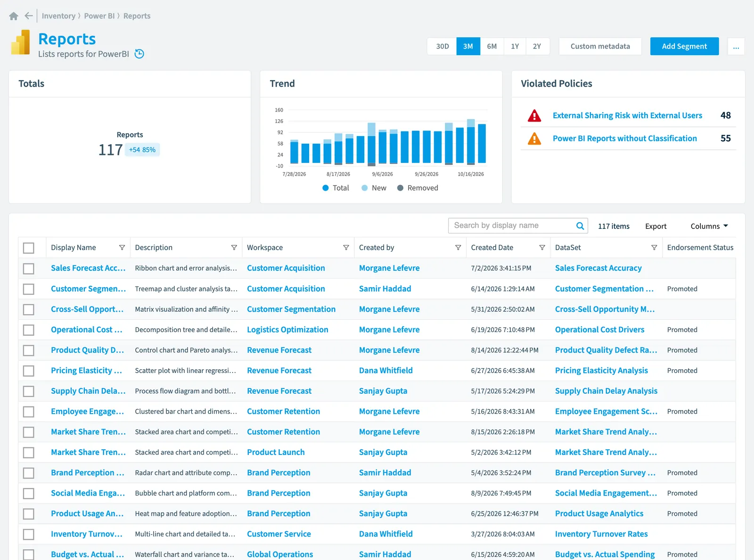Open Description column filter icon
This screenshot has height=560, width=754.
tap(234, 248)
